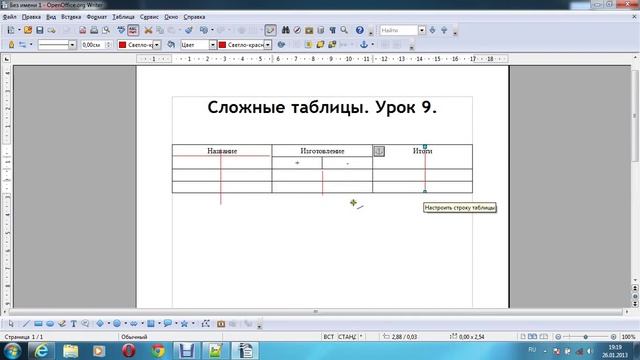Open Google Chrome from taskbar

click(158, 351)
